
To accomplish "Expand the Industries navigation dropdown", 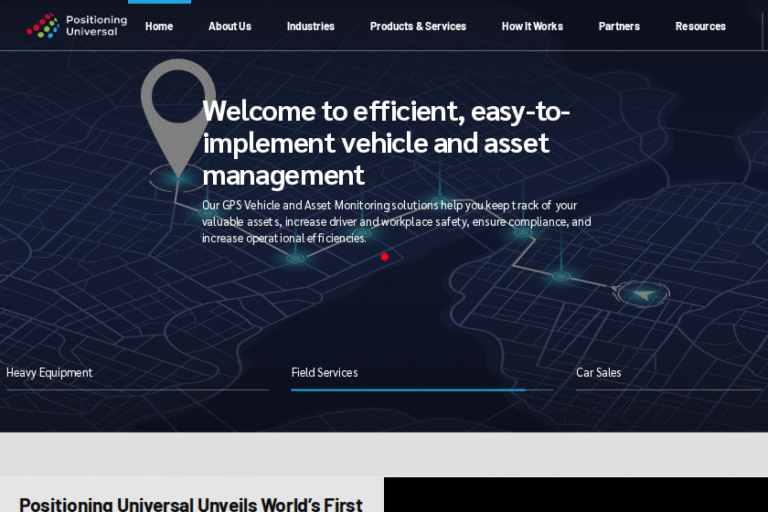I will pos(310,26).
